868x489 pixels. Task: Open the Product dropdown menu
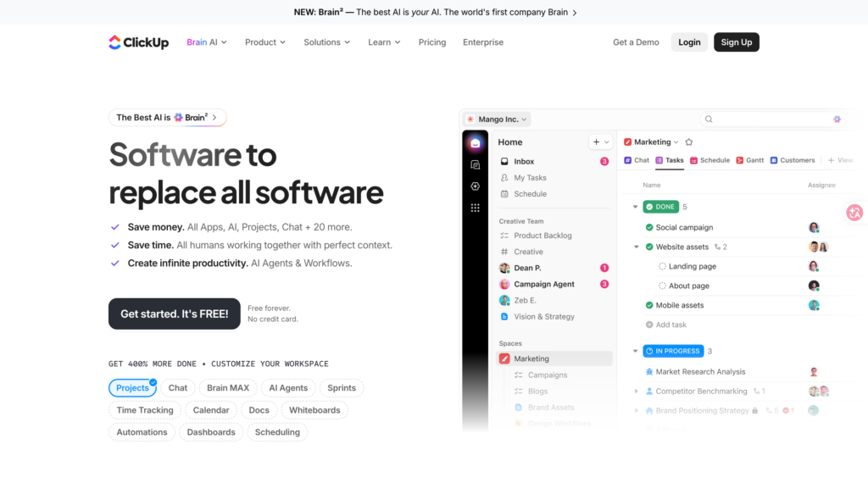[265, 42]
